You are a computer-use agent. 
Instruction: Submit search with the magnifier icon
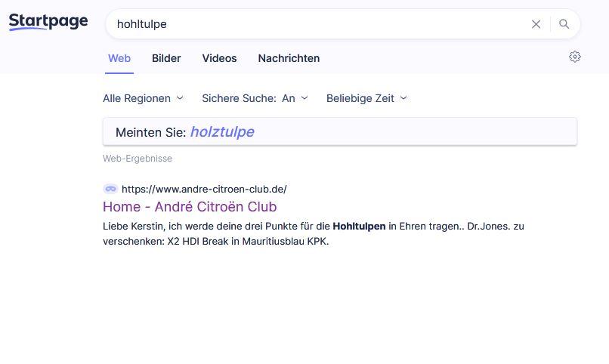pos(564,24)
